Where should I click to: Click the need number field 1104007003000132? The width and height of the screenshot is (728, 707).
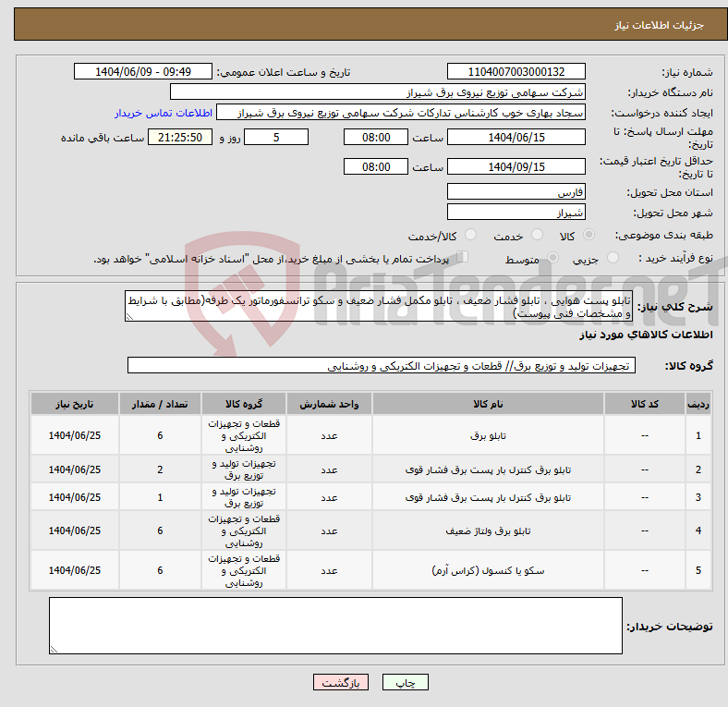coord(516,71)
